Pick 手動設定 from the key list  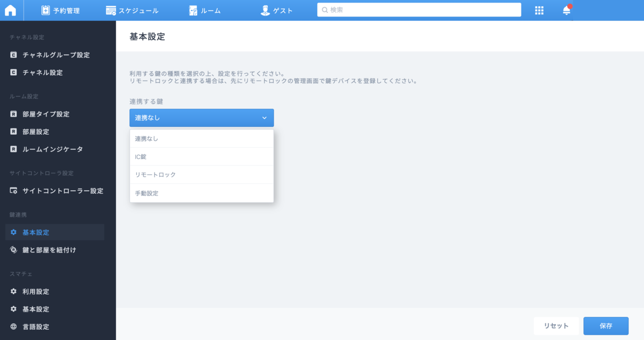point(202,193)
